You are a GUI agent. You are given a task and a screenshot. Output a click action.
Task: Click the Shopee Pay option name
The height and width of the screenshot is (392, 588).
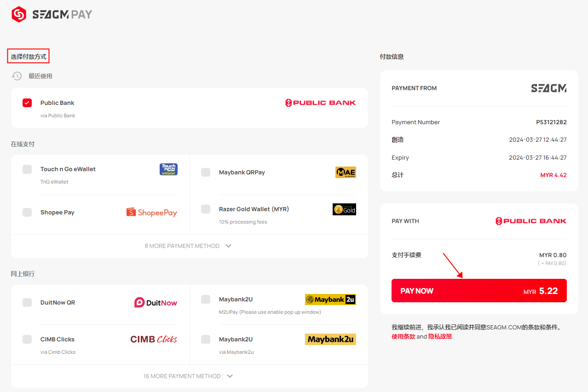pos(58,212)
